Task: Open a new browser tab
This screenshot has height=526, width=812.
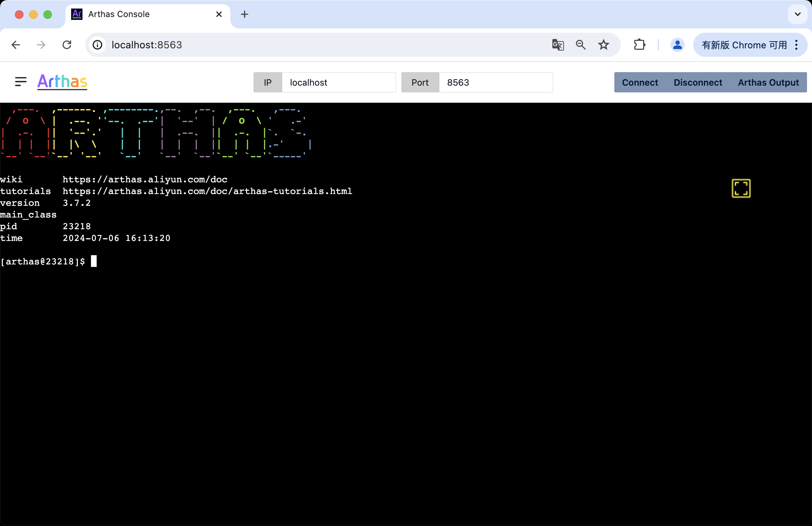Action: coord(245,14)
